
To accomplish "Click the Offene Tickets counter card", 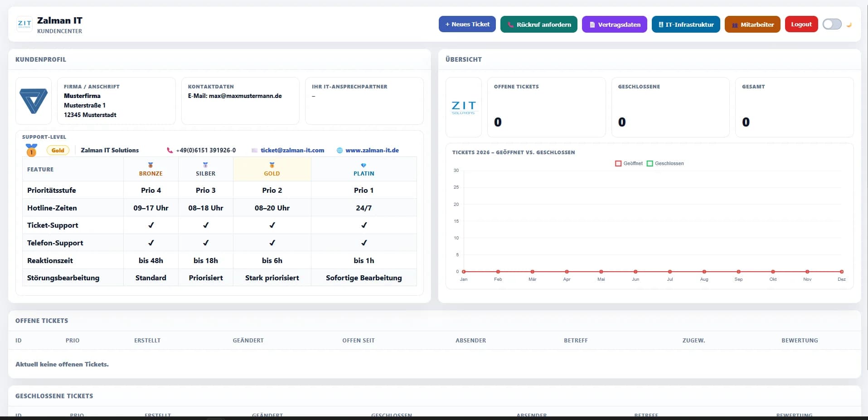I will pos(546,107).
